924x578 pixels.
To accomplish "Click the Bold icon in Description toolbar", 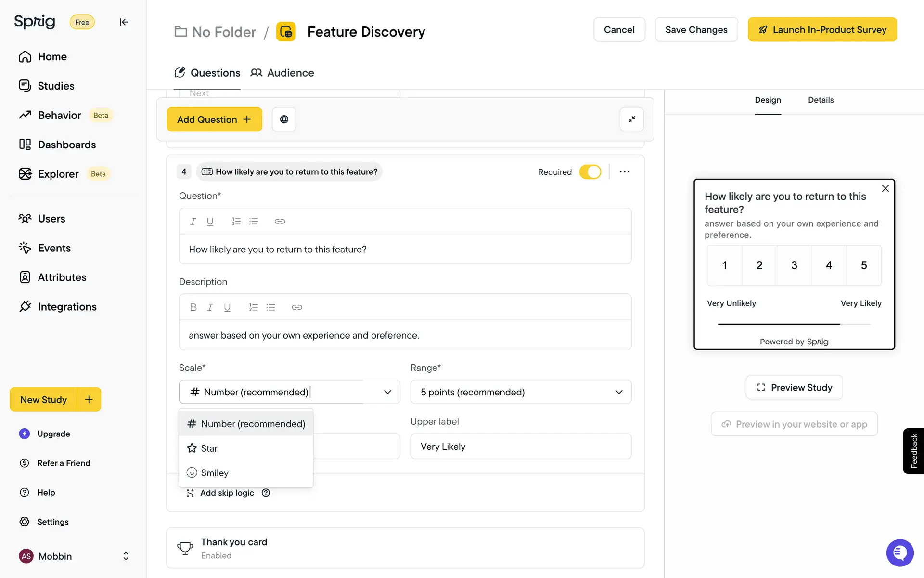I will tap(193, 307).
